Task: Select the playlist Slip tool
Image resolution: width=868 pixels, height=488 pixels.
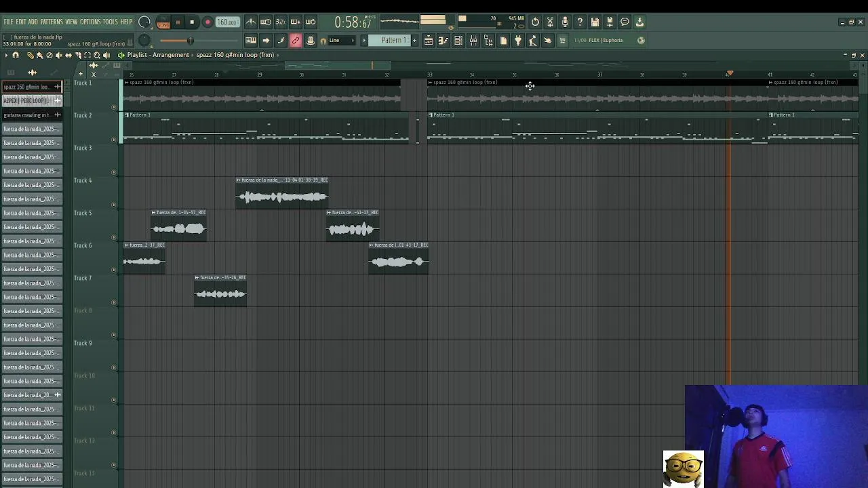Action: point(68,55)
